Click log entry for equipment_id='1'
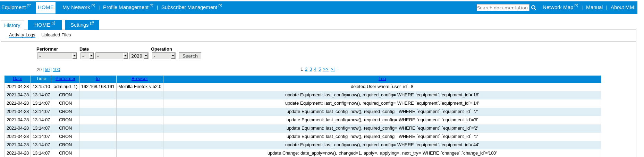Image resolution: width=644 pixels, height=157 pixels. pyautogui.click(x=382, y=137)
